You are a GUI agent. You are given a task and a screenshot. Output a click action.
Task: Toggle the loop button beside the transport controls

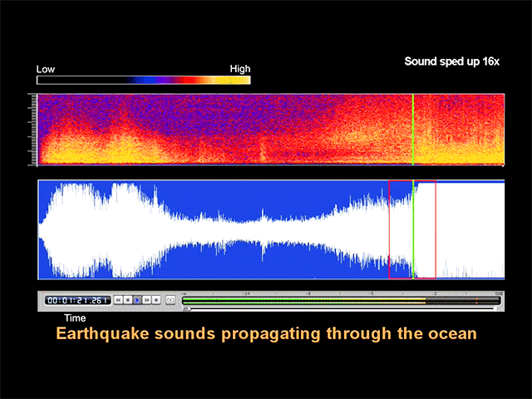point(170,299)
